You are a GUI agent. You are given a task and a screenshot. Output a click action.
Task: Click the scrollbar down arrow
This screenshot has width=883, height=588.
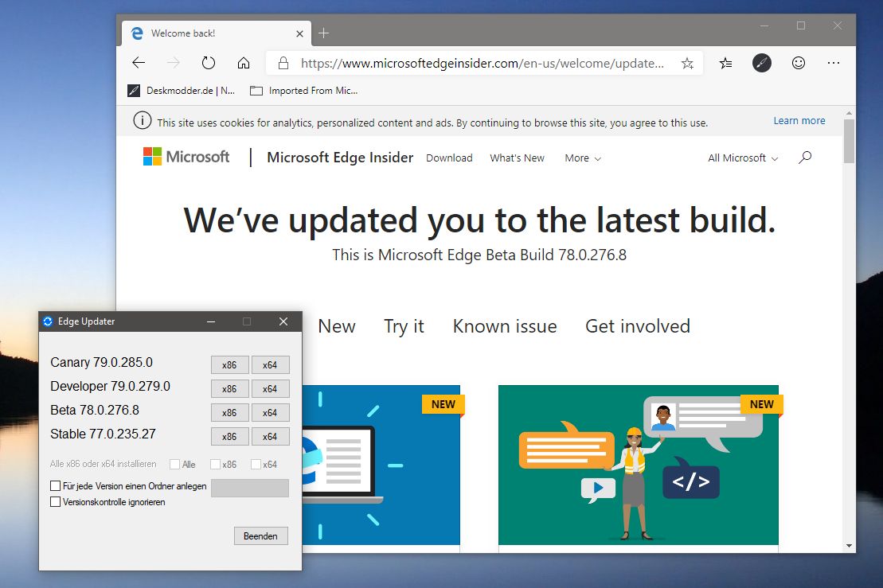[849, 546]
